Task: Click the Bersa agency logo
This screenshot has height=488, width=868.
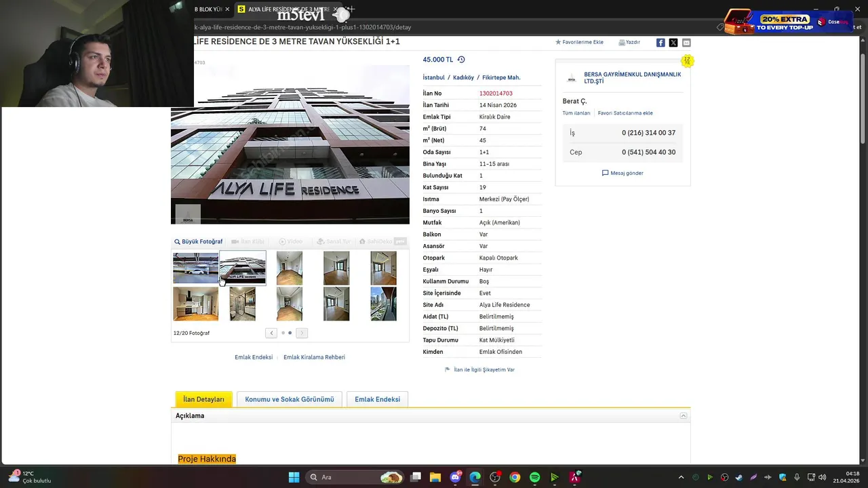Action: 571,78
